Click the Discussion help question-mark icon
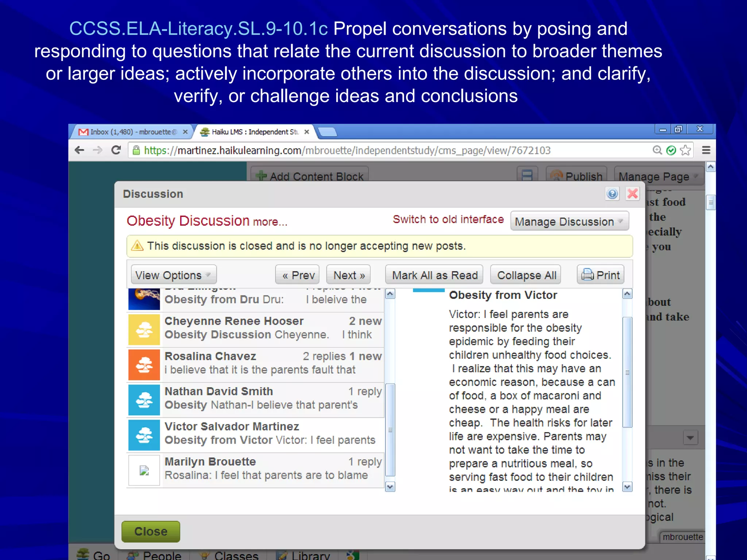The height and width of the screenshot is (560, 747). [612, 194]
